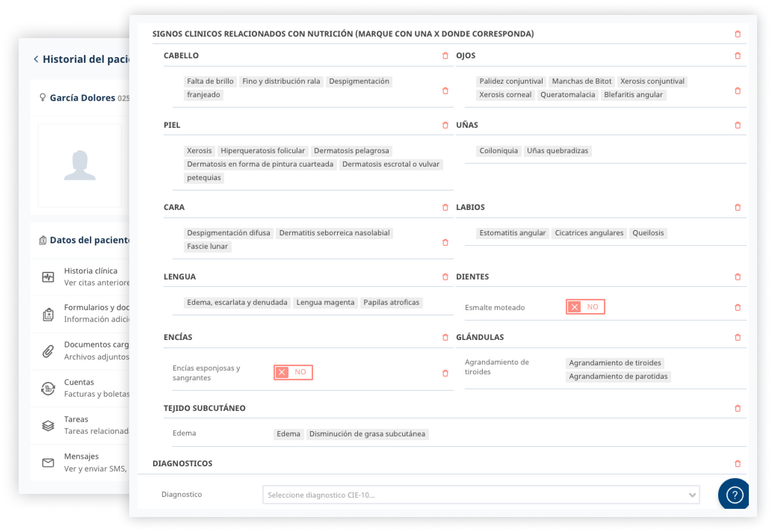Select the Lengua magenta tag

click(325, 303)
